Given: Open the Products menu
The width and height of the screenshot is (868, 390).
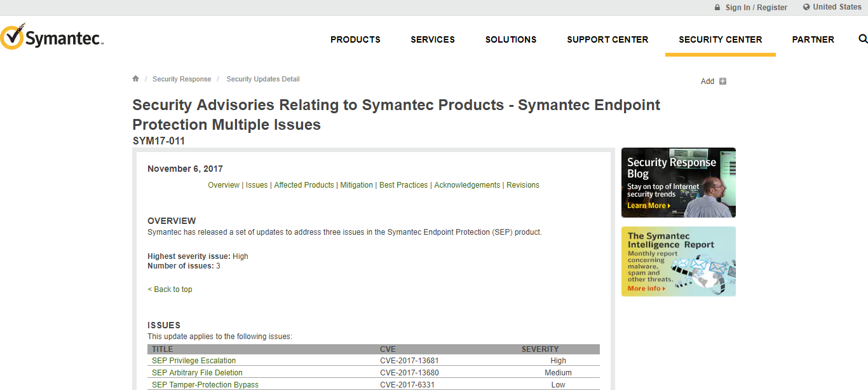Looking at the screenshot, I should [x=355, y=39].
